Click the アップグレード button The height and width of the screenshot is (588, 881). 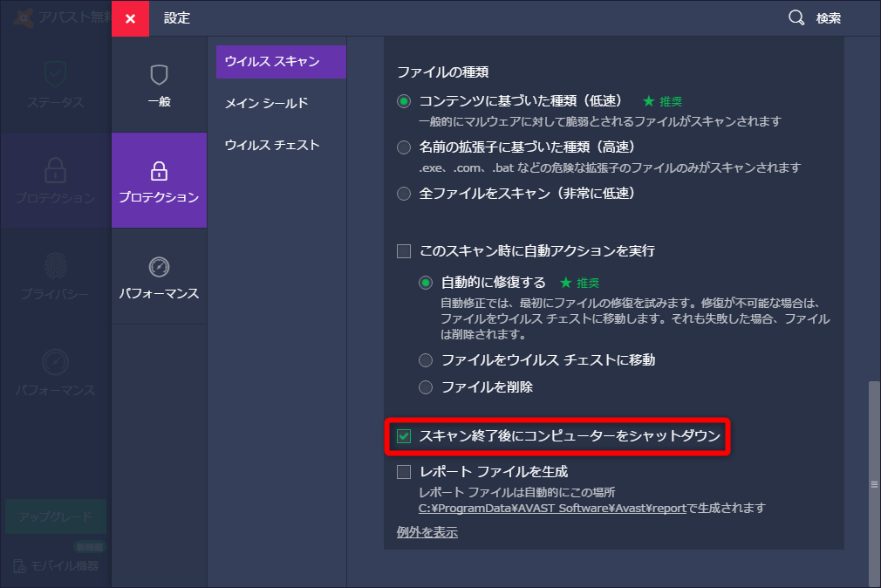point(55,516)
